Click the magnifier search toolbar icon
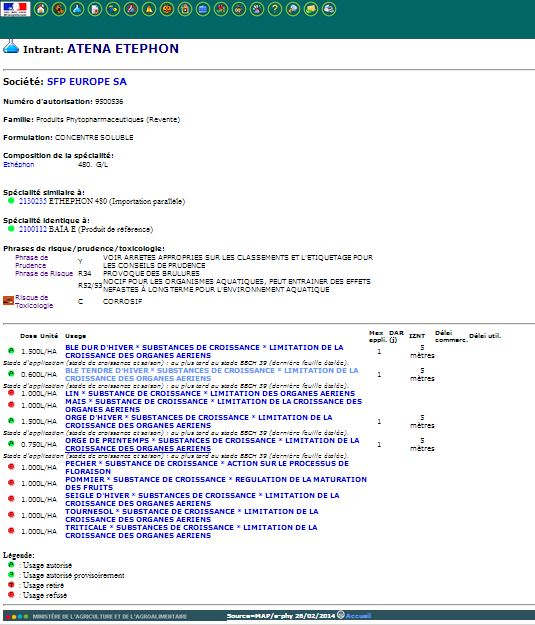The width and height of the screenshot is (535, 625). pos(293,9)
